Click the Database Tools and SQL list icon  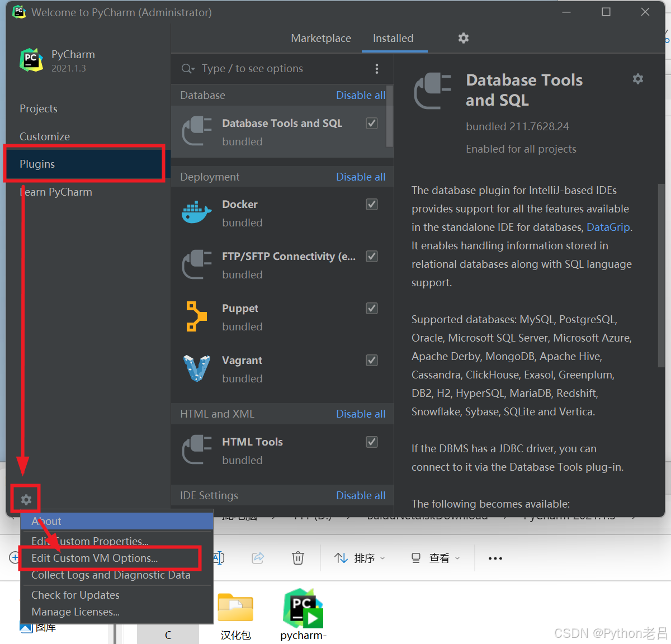tap(196, 131)
